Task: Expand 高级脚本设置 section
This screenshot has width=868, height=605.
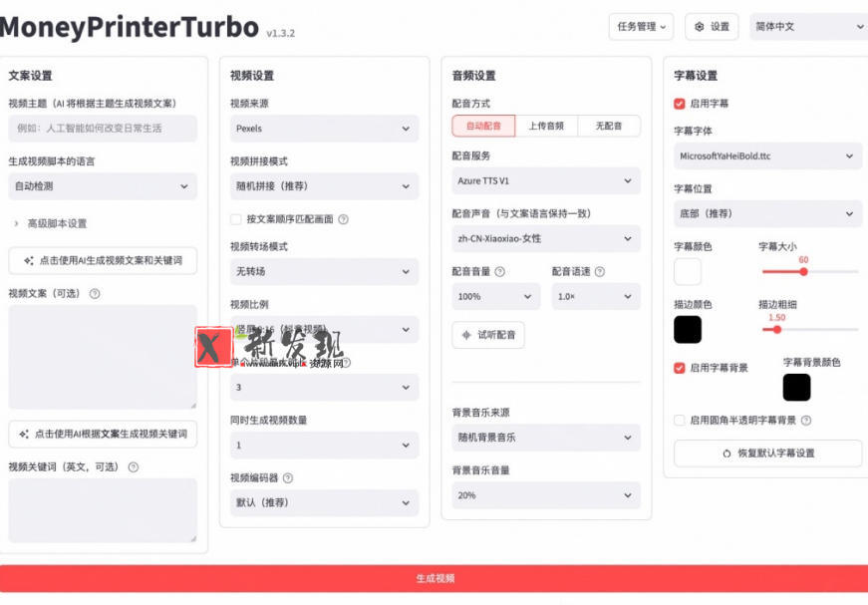Action: (x=51, y=223)
